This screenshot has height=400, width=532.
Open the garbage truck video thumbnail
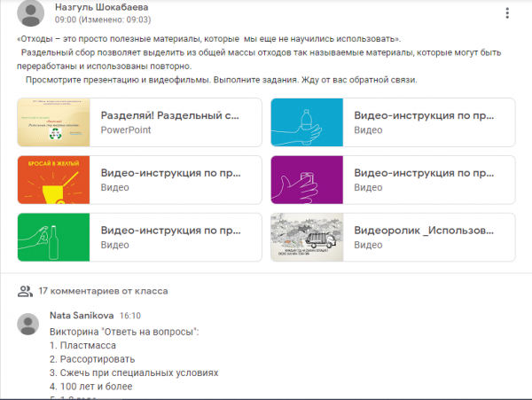pos(306,238)
